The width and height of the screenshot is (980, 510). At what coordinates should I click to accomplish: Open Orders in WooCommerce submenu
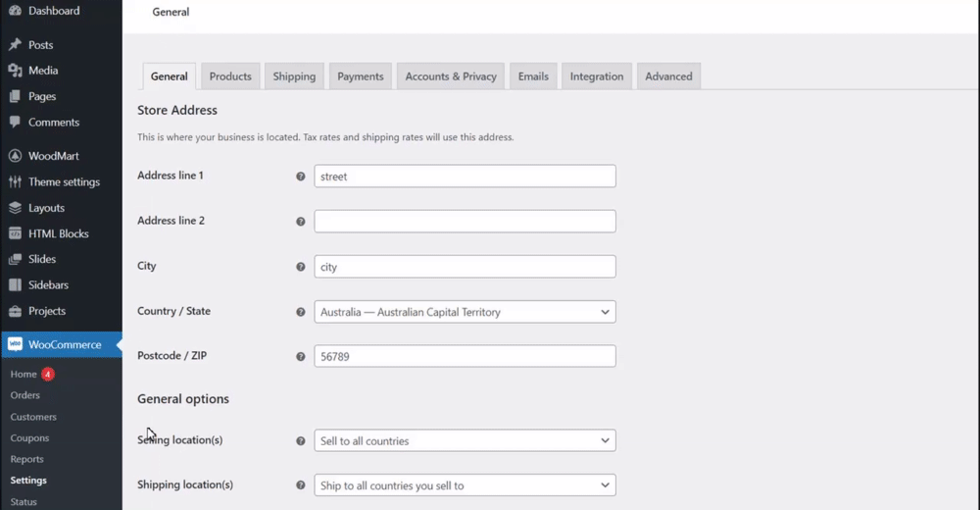tap(25, 395)
